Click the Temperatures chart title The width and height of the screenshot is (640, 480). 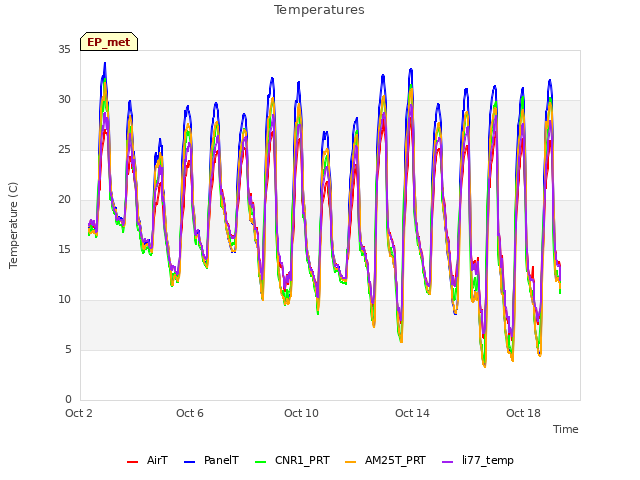[319, 10]
